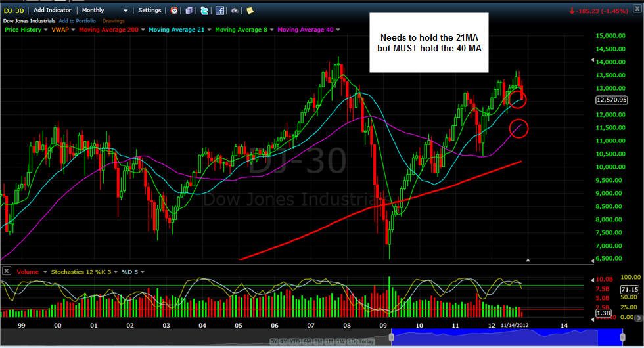644x348 pixels.
Task: Take a chart snapshot with camera icon
Action: point(235,11)
